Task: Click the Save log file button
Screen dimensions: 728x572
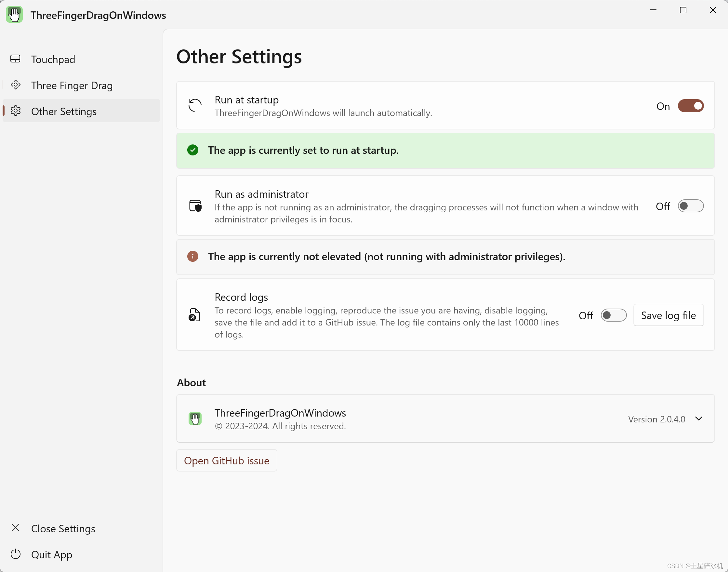Action: tap(668, 315)
